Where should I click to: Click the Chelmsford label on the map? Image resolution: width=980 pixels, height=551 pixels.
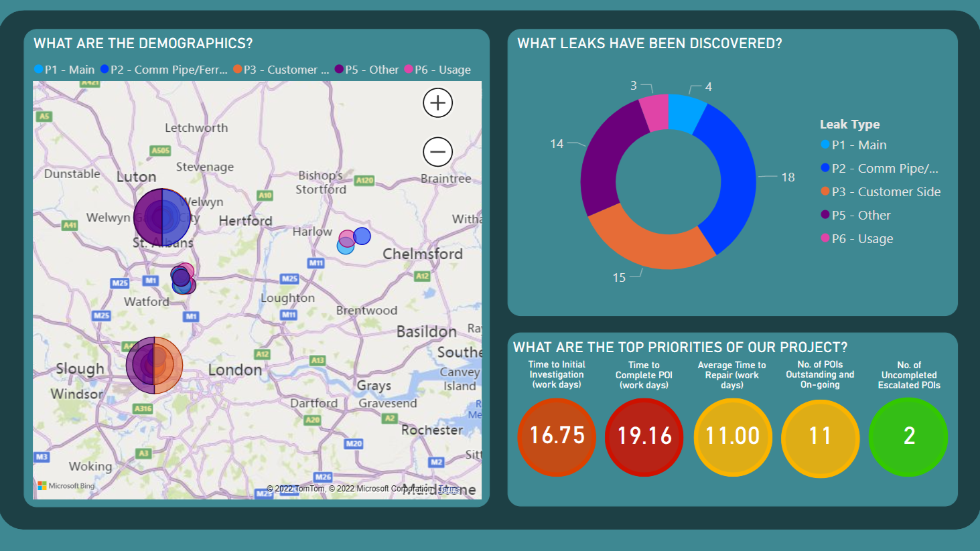pos(423,254)
